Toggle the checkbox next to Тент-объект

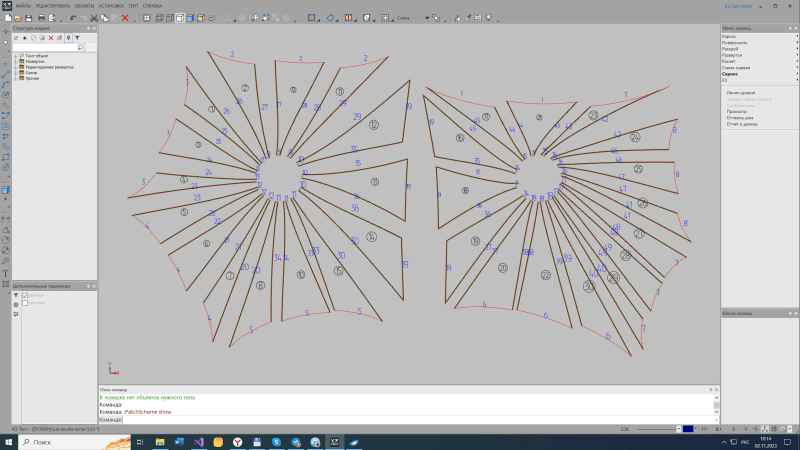21,56
